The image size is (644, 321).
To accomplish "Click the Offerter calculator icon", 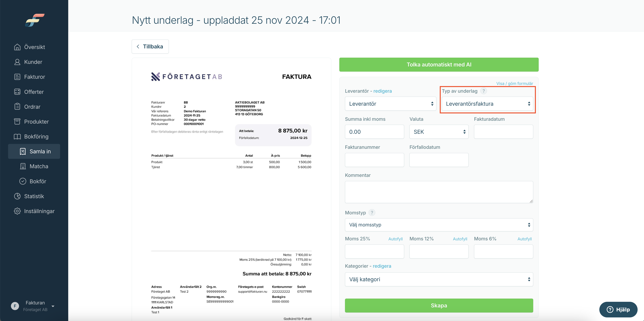I will point(17,92).
